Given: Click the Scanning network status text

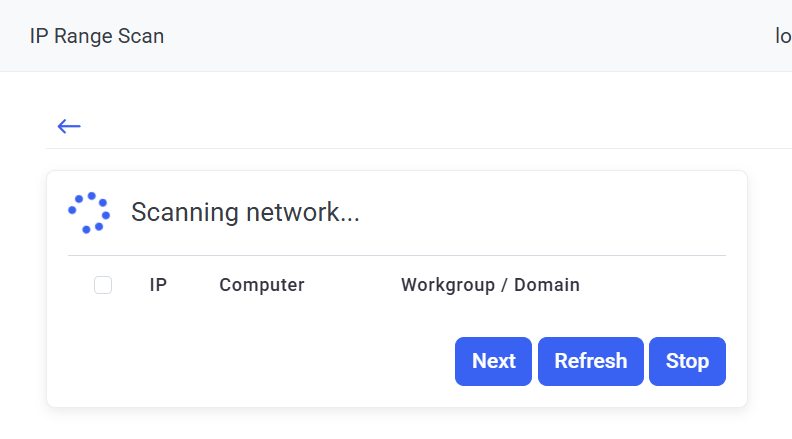Looking at the screenshot, I should coord(245,212).
